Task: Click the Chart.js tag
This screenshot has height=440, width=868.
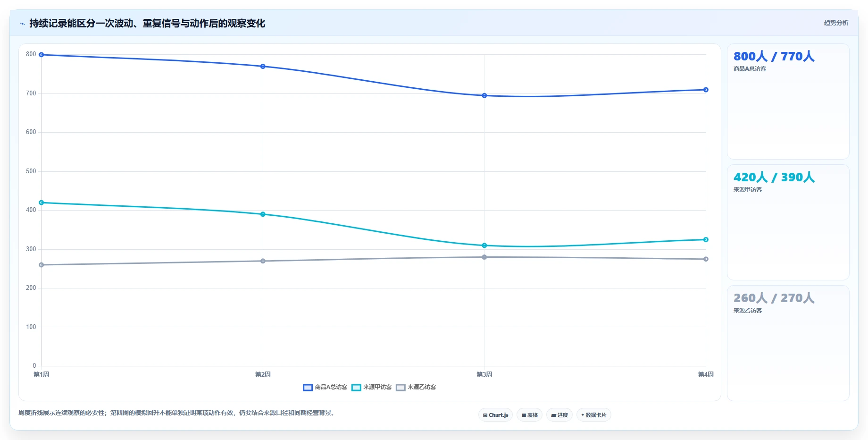Action: click(495, 415)
